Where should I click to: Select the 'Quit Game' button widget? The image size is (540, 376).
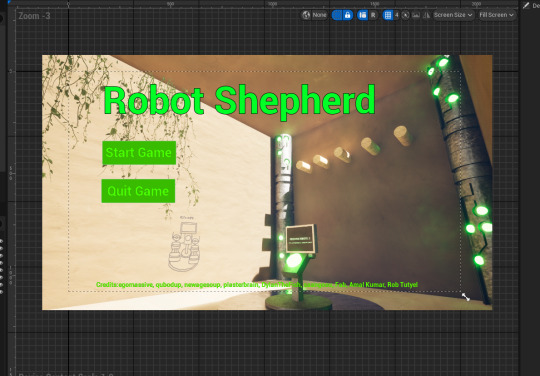click(138, 191)
